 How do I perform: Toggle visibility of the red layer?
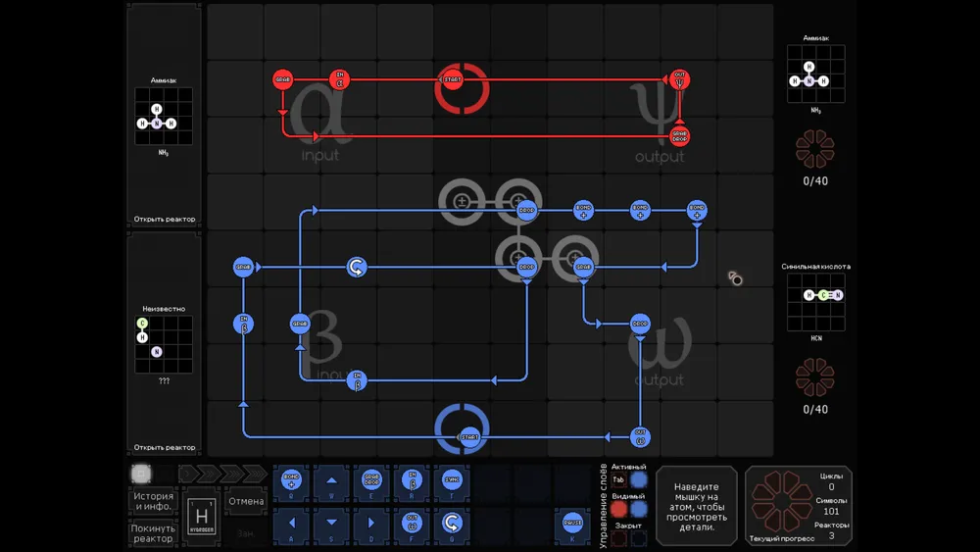point(618,509)
